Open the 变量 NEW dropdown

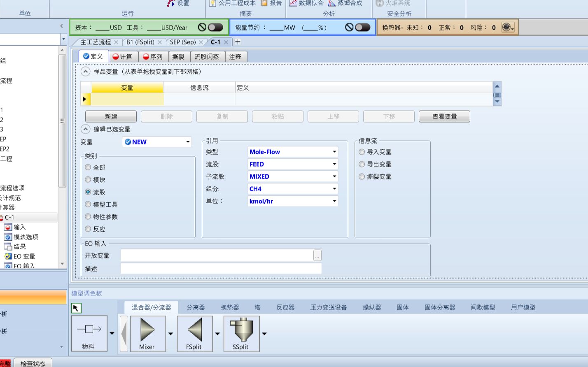pyautogui.click(x=188, y=142)
